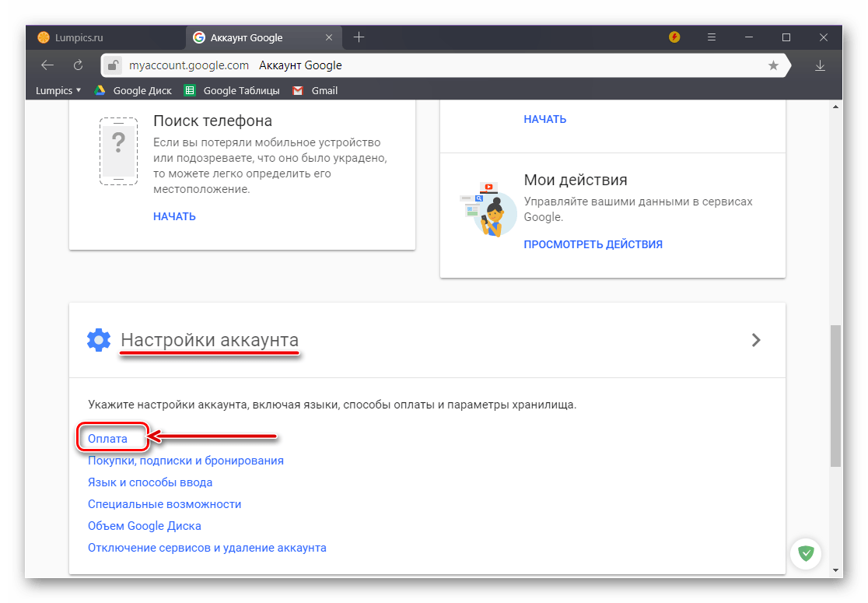Image resolution: width=868 pixels, height=603 pixels.
Task: Open the browser hamburger menu
Action: point(712,37)
